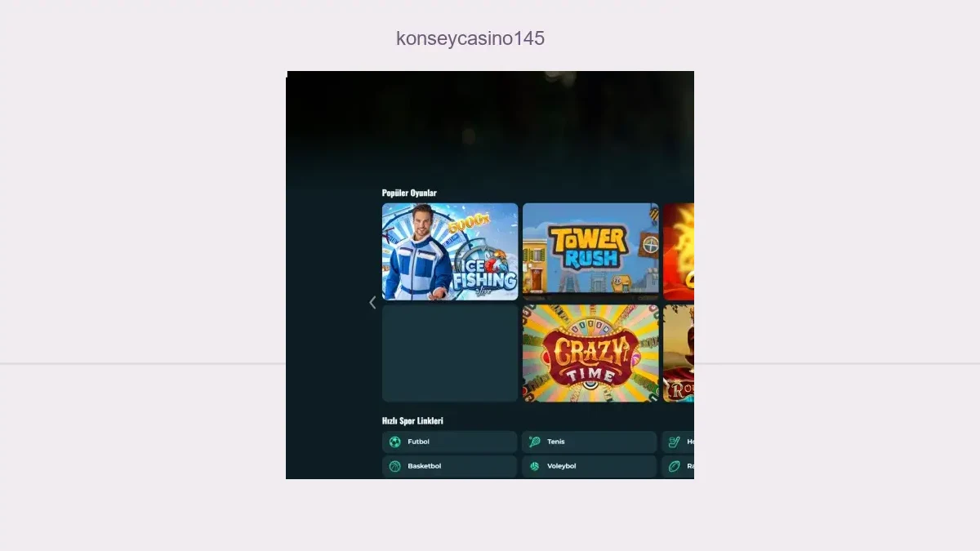This screenshot has height=551, width=980.
Task: Click the konseycasino145 page title
Action: [470, 38]
